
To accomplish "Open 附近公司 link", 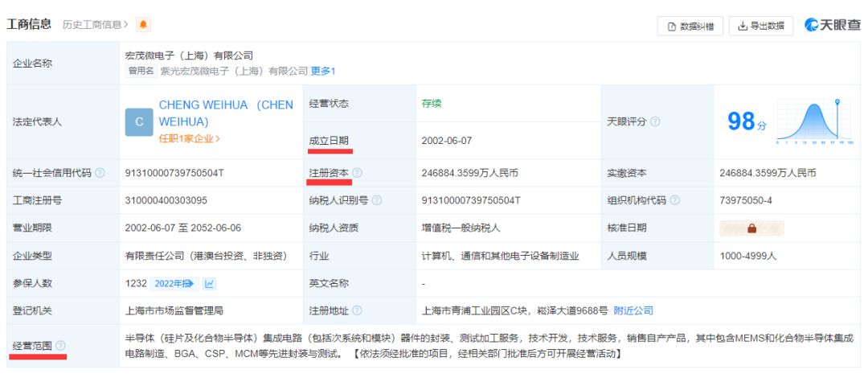I will [x=633, y=310].
